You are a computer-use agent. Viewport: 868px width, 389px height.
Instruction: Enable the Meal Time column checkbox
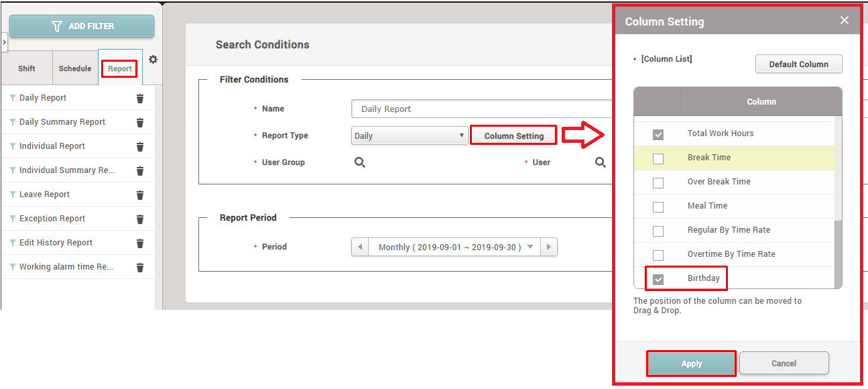coord(658,207)
